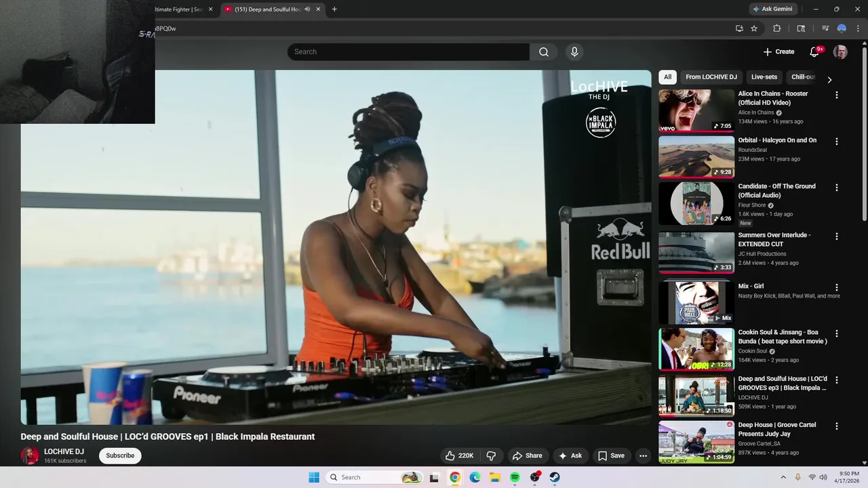Open Orbital Halcyon On and On thumbnail
The image size is (868, 488).
coord(696,157)
